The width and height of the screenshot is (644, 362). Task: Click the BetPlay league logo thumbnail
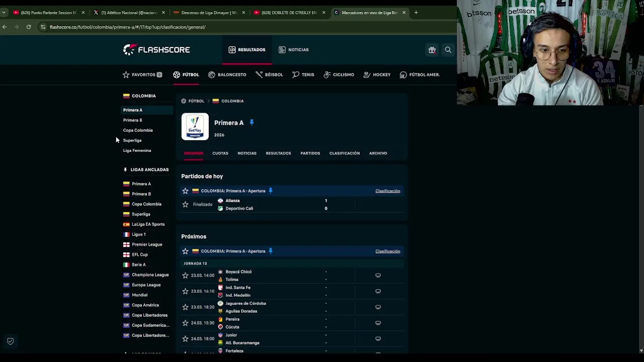195,126
